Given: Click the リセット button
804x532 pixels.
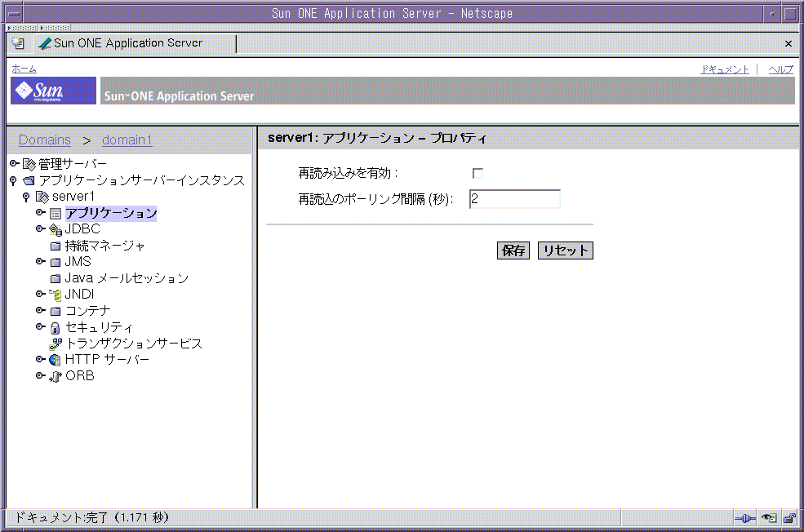Looking at the screenshot, I should pos(566,250).
